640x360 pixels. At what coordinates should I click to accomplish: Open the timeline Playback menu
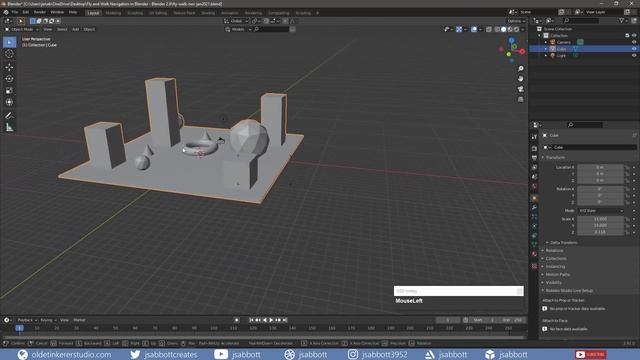pos(27,320)
